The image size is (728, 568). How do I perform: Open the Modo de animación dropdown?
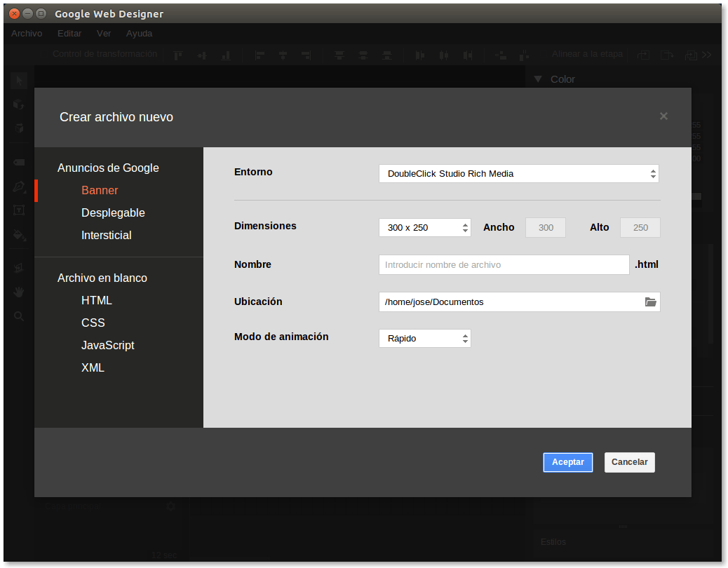424,339
